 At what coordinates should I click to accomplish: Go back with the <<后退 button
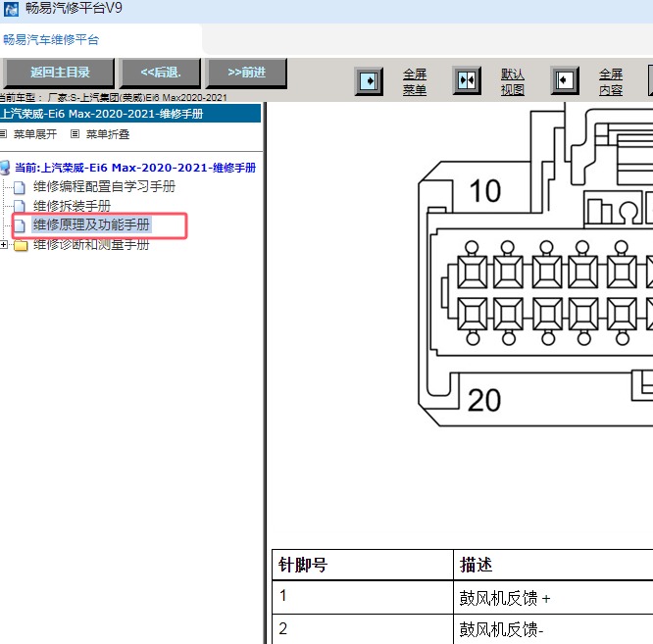pyautogui.click(x=161, y=73)
